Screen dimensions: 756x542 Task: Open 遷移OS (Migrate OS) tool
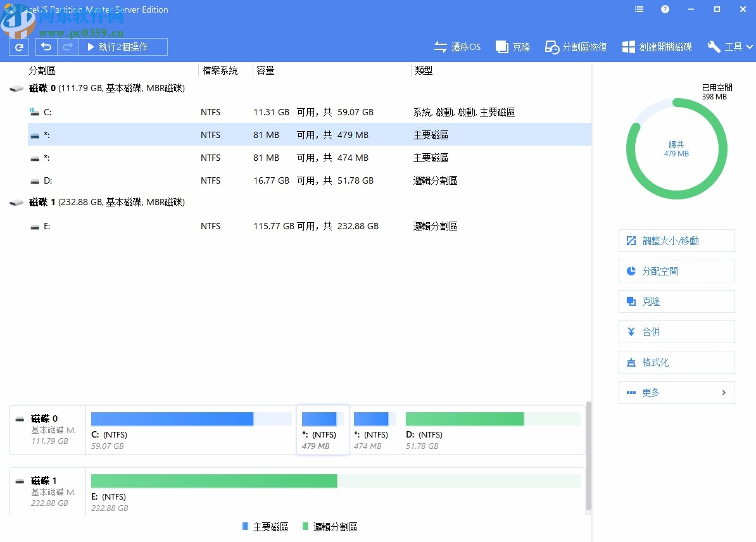457,46
